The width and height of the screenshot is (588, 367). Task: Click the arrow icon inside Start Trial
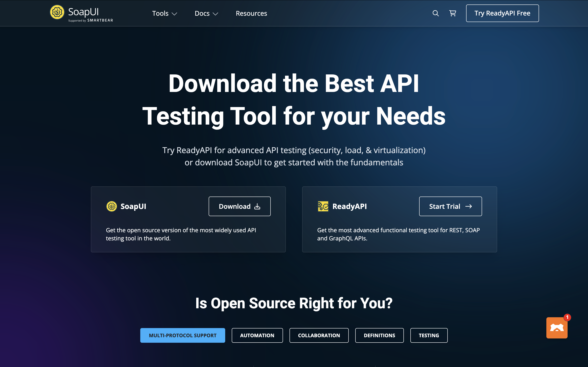pyautogui.click(x=469, y=206)
